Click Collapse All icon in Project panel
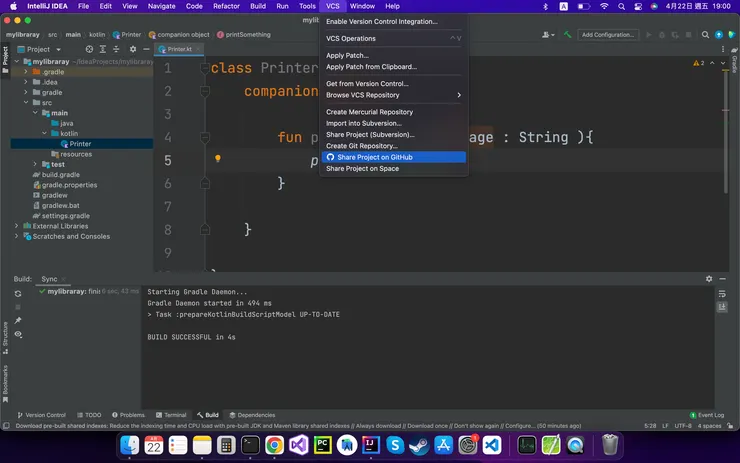 115,49
